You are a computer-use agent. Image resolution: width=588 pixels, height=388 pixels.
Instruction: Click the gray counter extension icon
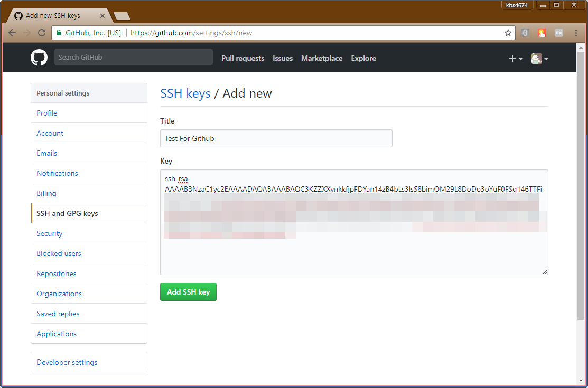525,33
